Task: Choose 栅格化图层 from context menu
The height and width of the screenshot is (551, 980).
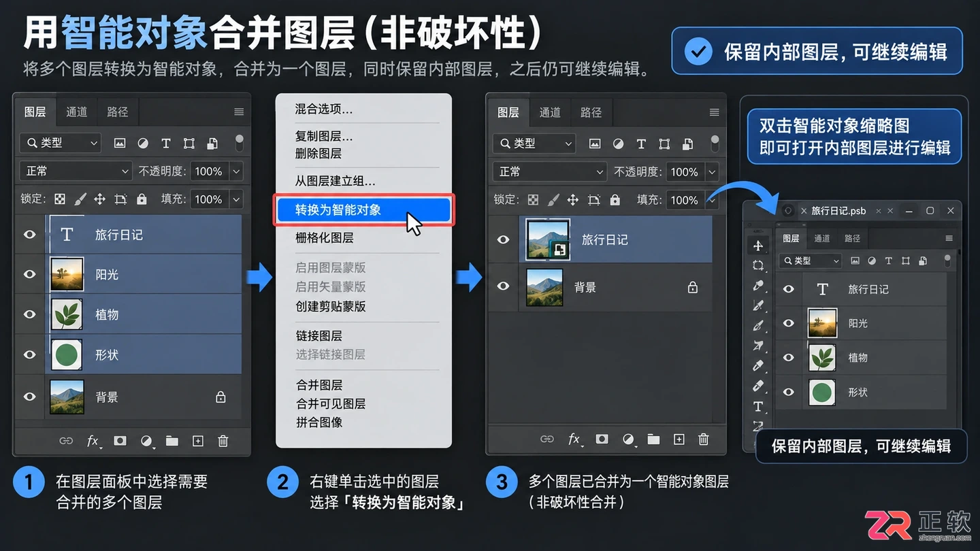Action: 324,237
